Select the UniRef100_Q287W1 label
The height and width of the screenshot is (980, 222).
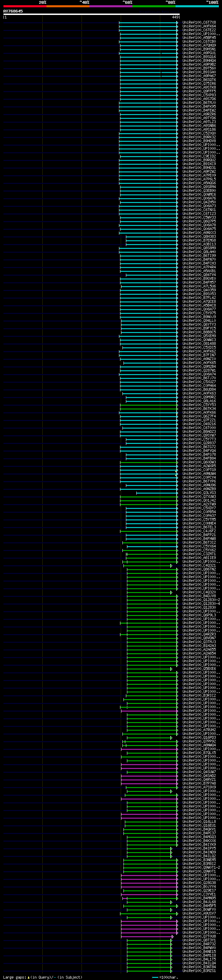(x=199, y=370)
